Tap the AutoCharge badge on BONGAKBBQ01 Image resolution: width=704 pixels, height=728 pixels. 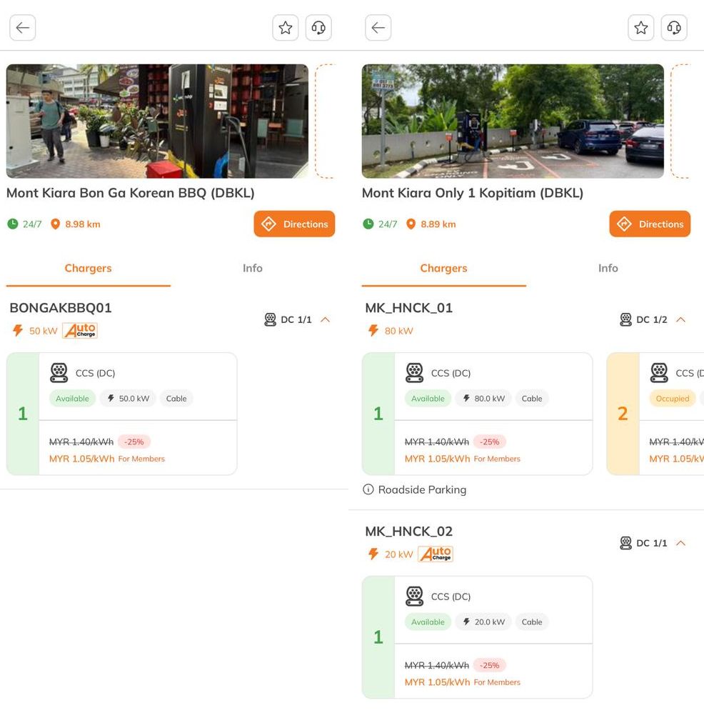tap(80, 331)
